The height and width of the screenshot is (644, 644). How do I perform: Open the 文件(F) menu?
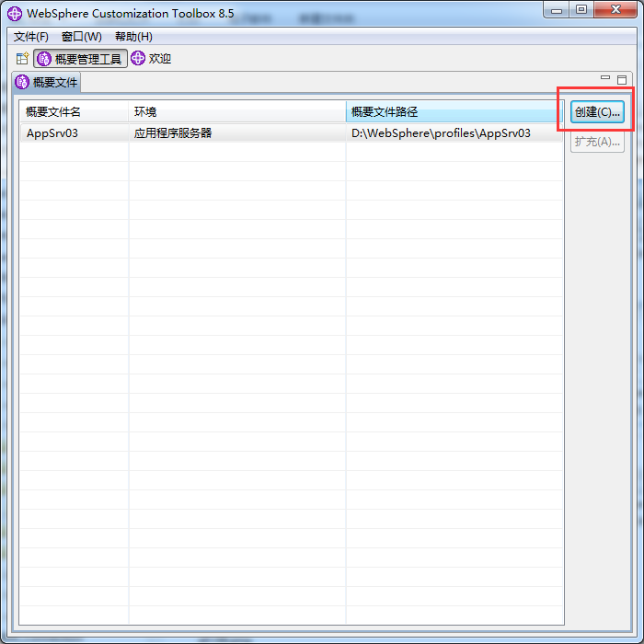coord(30,37)
